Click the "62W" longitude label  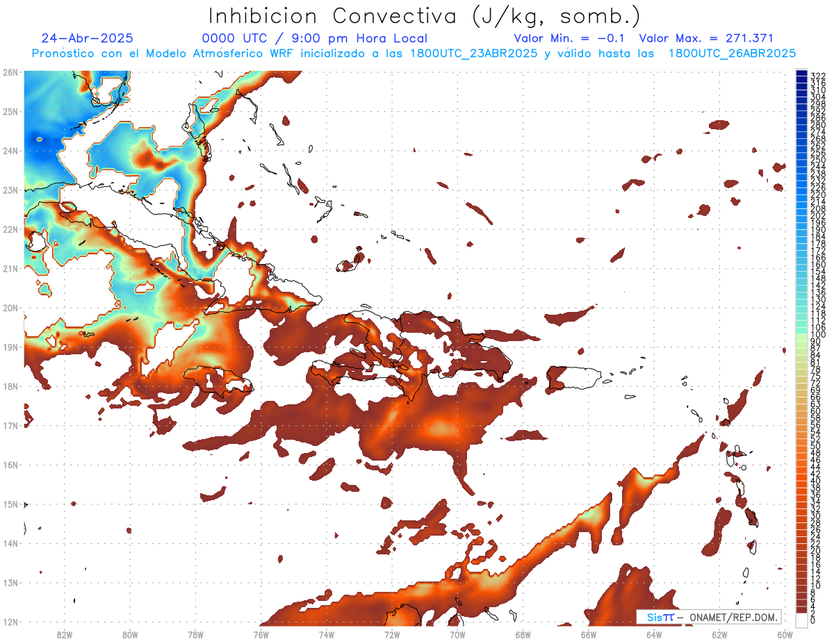click(x=720, y=634)
